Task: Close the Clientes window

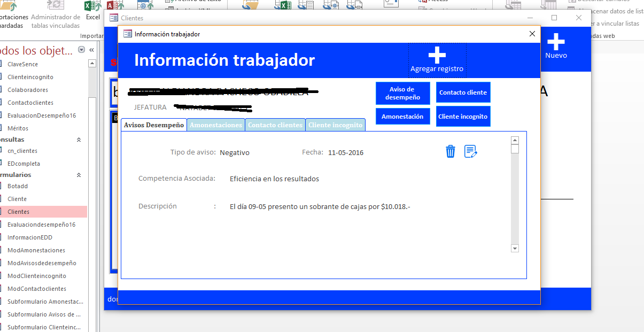Action: (579, 18)
